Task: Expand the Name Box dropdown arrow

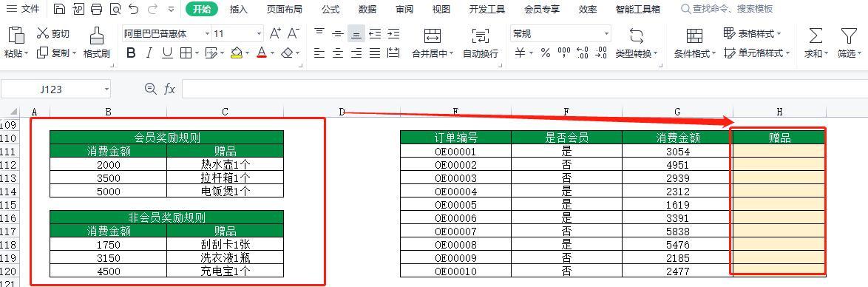Action: pyautogui.click(x=106, y=90)
